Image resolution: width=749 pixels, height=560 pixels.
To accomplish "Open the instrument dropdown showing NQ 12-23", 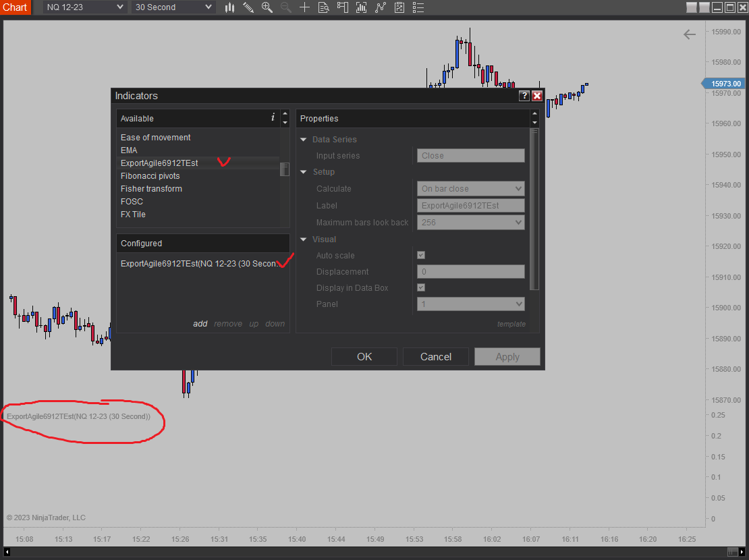I will (x=85, y=7).
